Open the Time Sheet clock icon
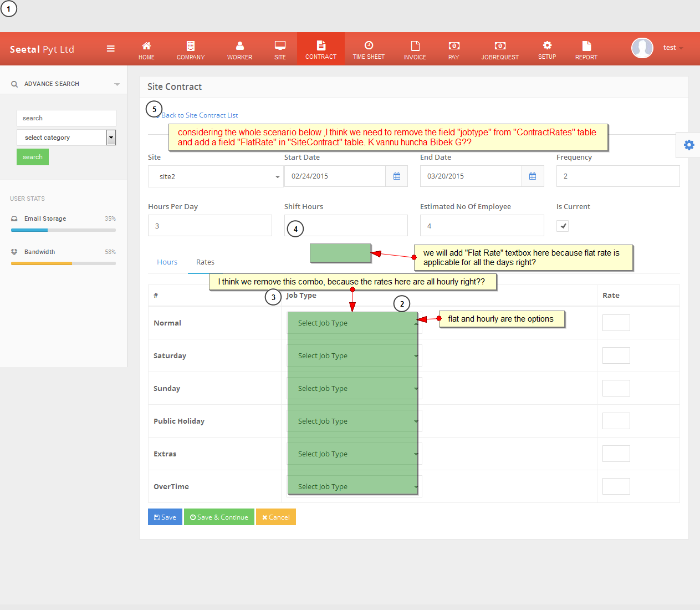The image size is (700, 610). tap(369, 45)
